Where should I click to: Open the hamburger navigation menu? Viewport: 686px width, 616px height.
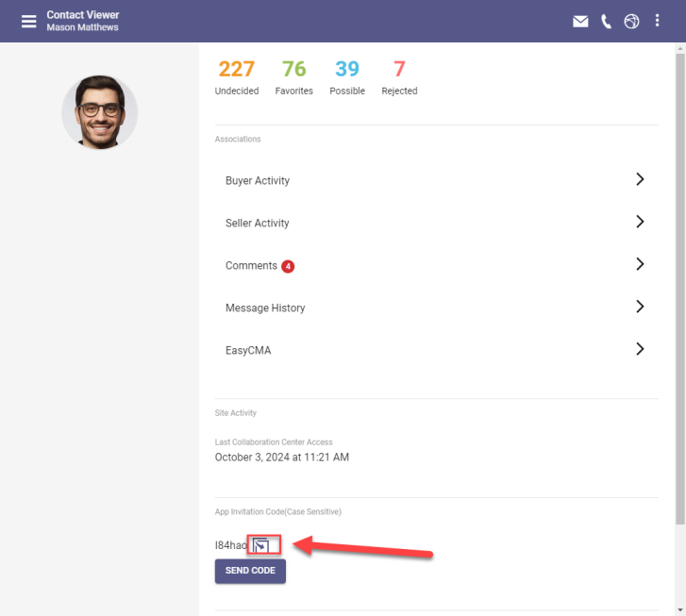pos(29,21)
